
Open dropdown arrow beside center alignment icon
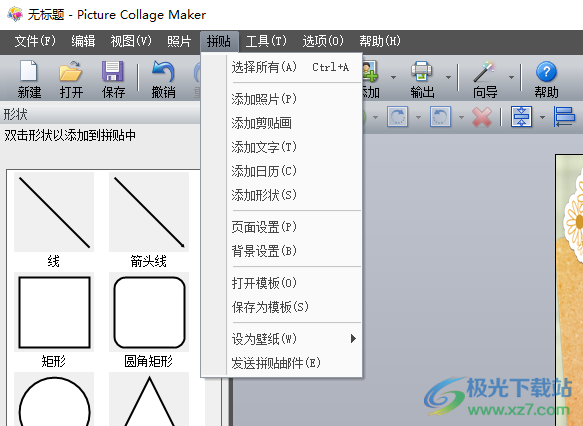coord(542,117)
